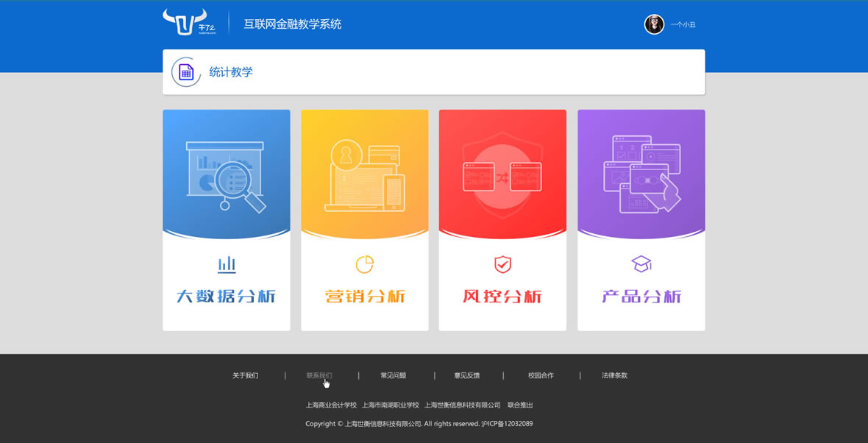Select the 产品分析 title text
This screenshot has height=443, width=868.
coord(641,297)
